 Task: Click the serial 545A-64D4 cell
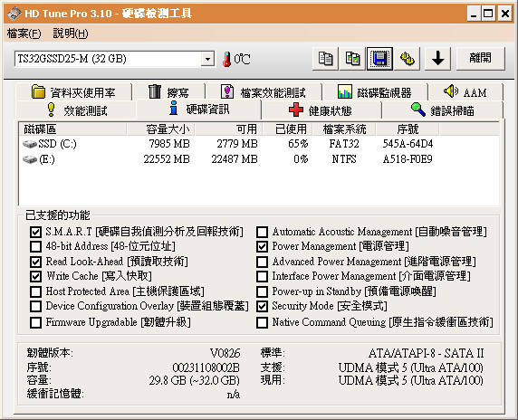[x=408, y=144]
